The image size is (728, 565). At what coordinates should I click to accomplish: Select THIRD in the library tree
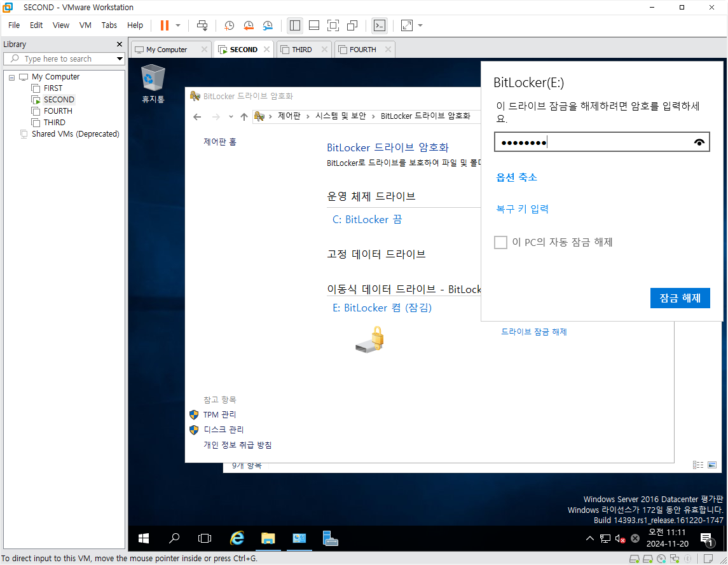(x=54, y=123)
